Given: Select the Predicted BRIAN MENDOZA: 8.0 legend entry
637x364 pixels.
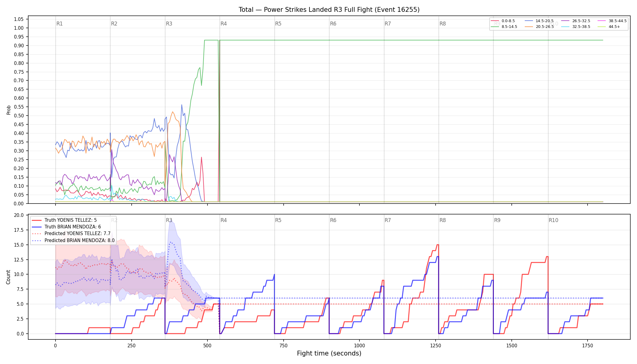Looking at the screenshot, I should click(x=79, y=241).
